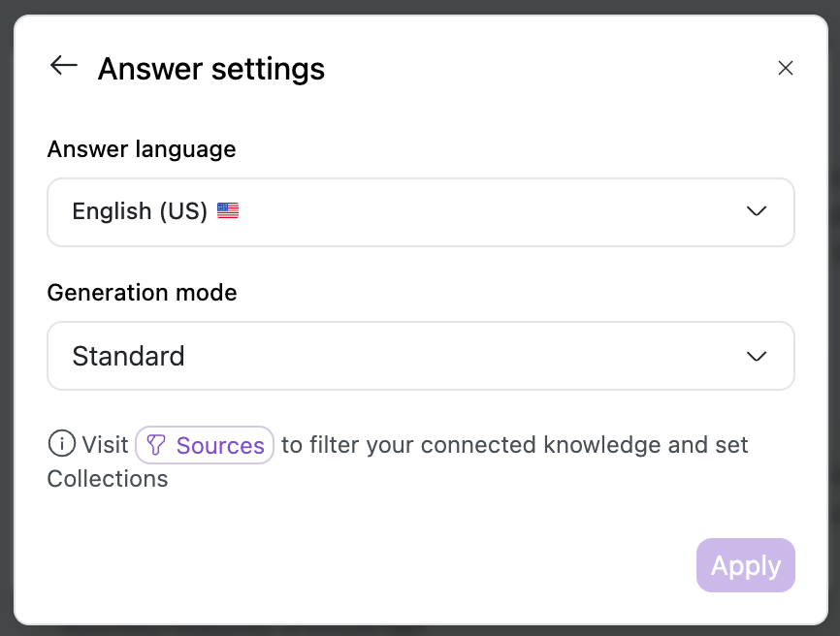Image resolution: width=840 pixels, height=636 pixels.
Task: Close the Answer settings dialog
Action: tap(786, 68)
